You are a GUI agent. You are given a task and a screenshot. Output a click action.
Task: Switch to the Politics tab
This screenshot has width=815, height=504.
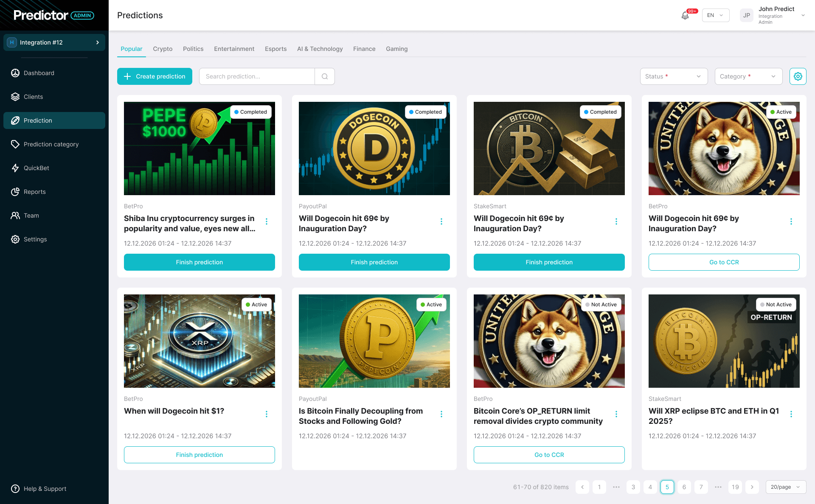point(193,49)
